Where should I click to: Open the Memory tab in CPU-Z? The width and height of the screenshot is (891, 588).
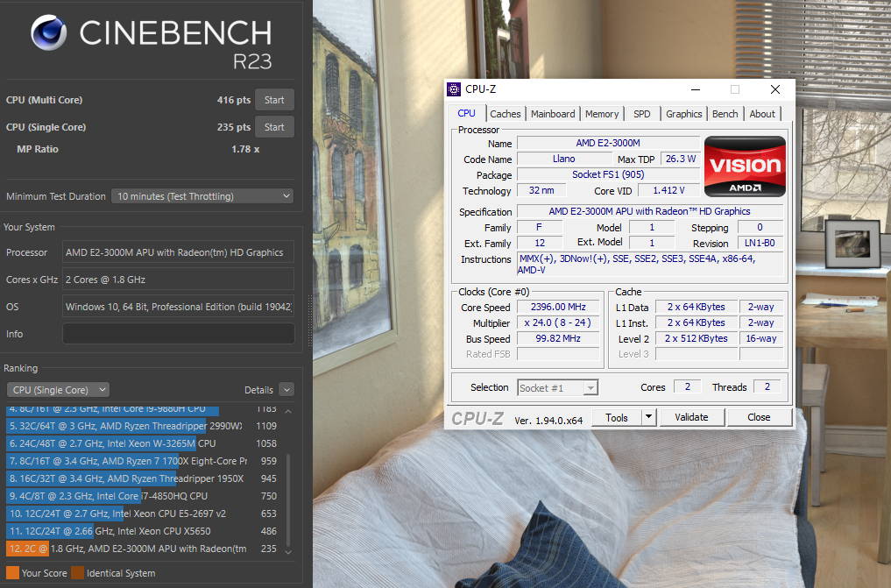602,114
